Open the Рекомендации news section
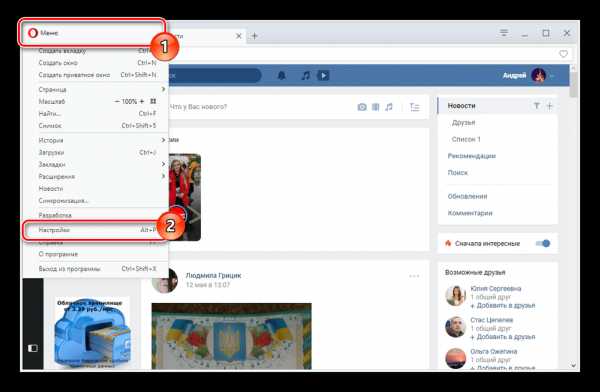The image size is (600, 392). pos(471,156)
